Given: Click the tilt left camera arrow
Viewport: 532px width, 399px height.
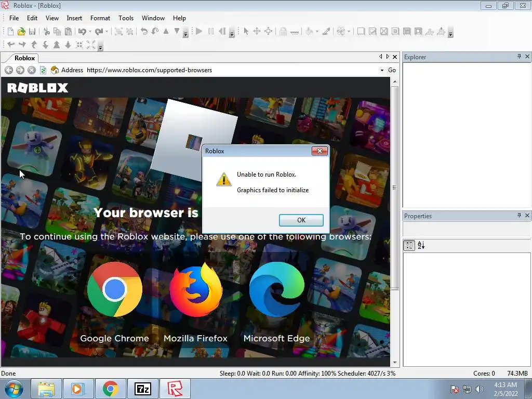Looking at the screenshot, I should 11,45.
